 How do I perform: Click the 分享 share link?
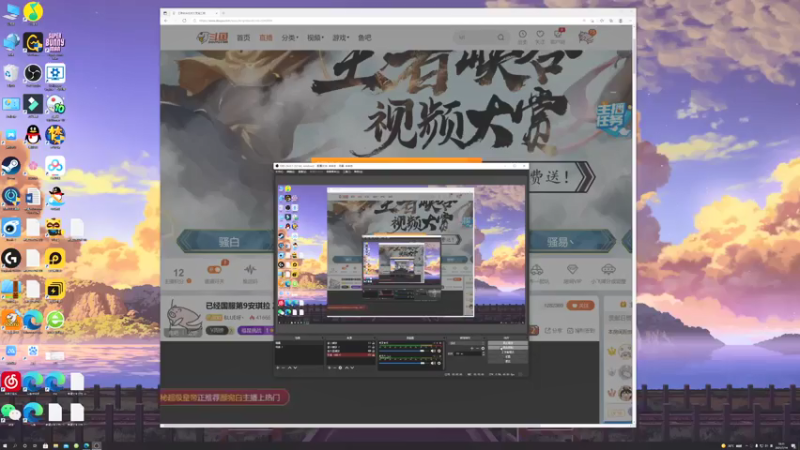click(553, 331)
